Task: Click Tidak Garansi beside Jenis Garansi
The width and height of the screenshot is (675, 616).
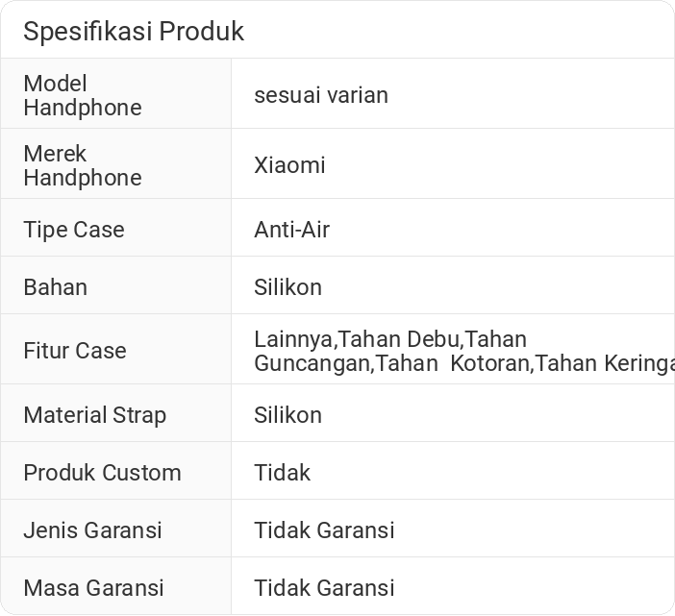Action: (x=324, y=530)
